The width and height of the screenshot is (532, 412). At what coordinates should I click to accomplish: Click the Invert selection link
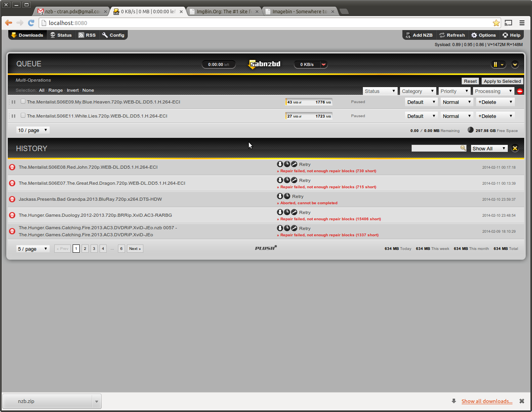point(73,90)
